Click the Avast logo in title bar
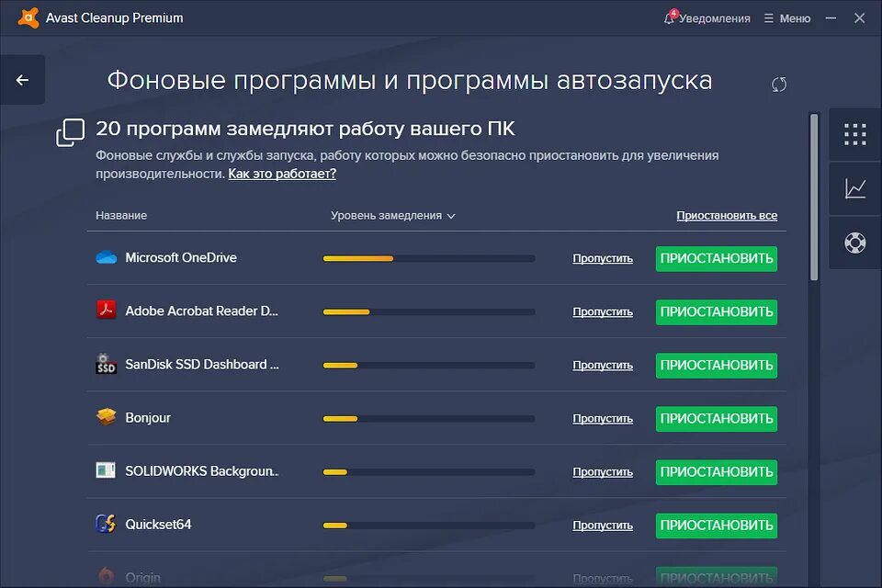The height and width of the screenshot is (588, 882). pos(28,17)
